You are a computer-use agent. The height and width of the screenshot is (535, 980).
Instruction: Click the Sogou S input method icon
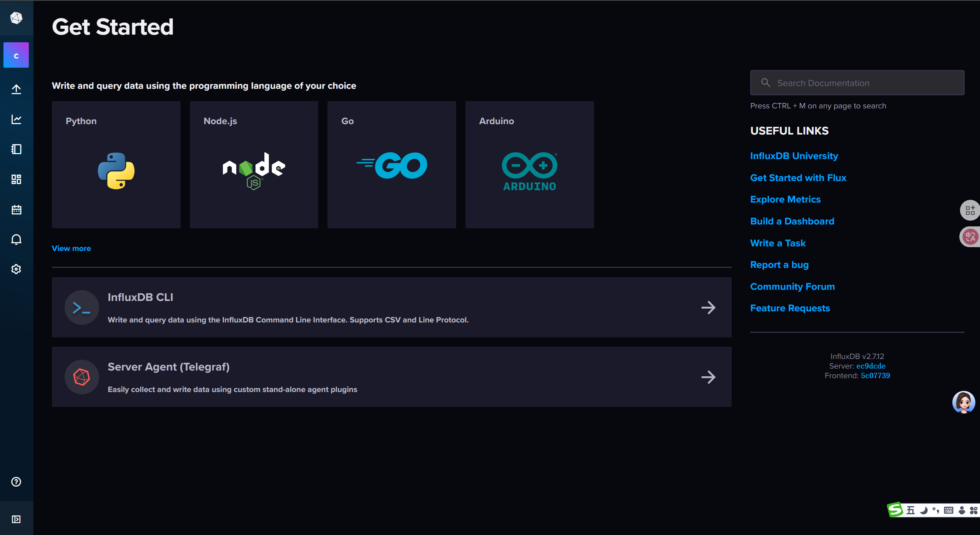[895, 510]
